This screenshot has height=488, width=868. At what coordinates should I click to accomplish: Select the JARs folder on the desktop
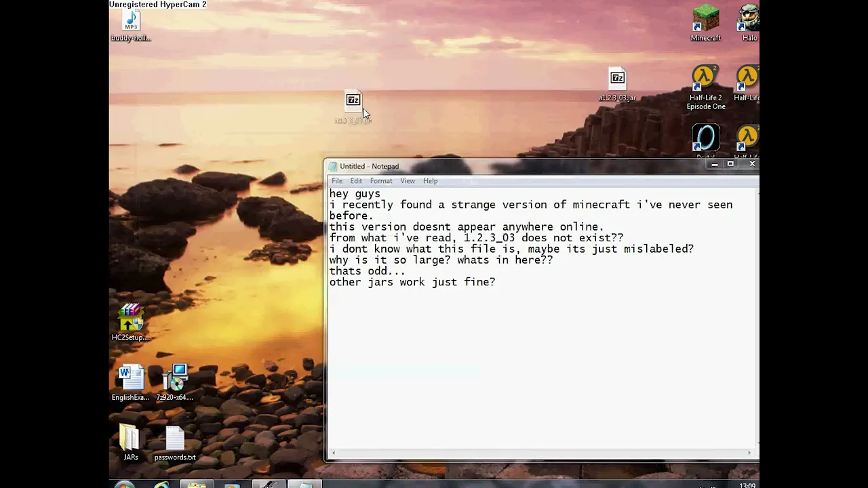tap(130, 439)
